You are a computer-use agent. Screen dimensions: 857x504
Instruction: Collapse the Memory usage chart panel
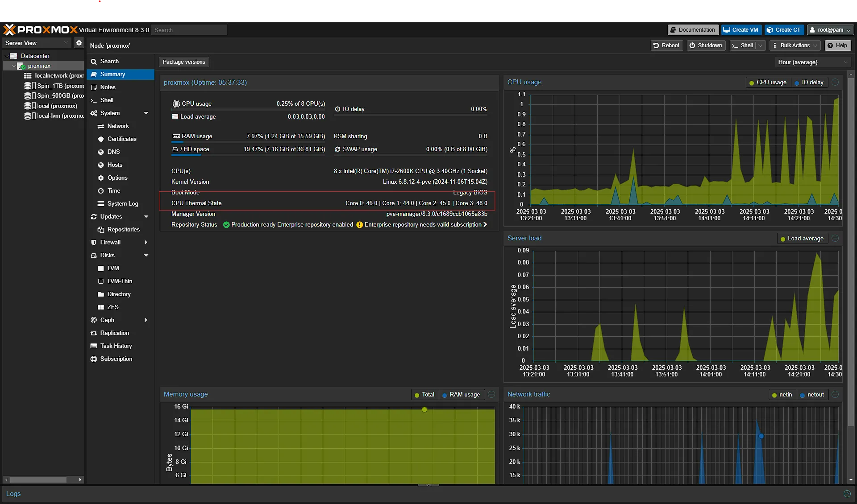[491, 395]
